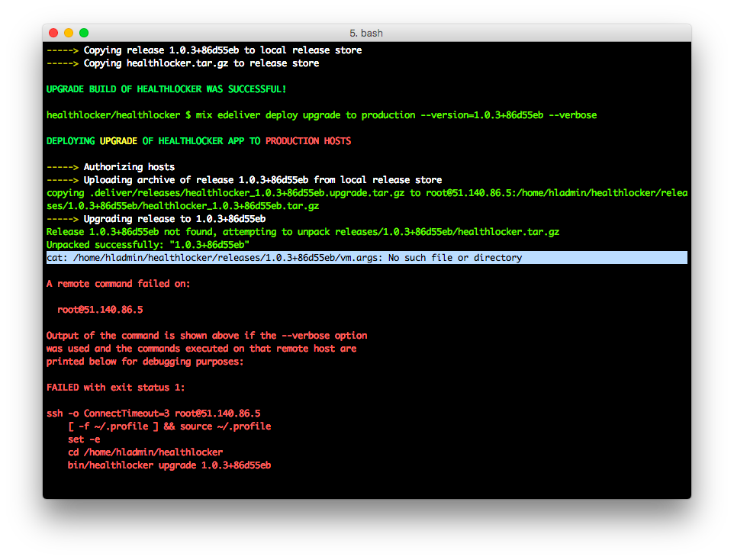734x560 pixels.
Task: Minimize the terminal with the yellow button
Action: [69, 33]
